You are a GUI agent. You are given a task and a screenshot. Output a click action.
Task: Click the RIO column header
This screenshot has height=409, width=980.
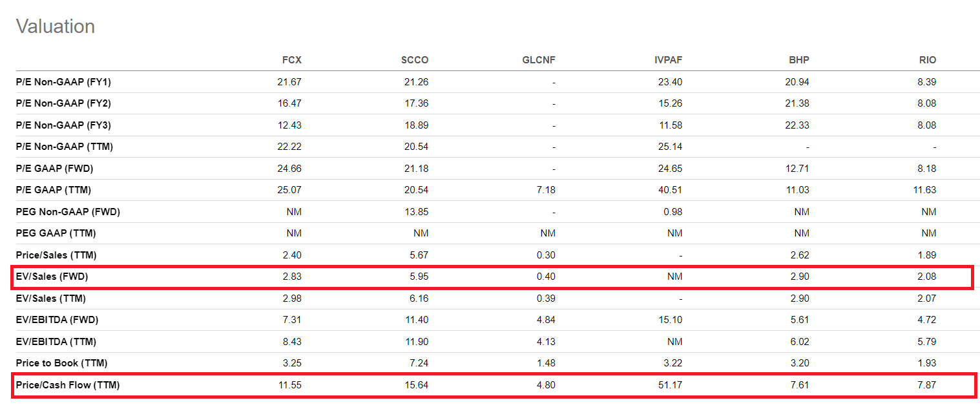tap(928, 60)
